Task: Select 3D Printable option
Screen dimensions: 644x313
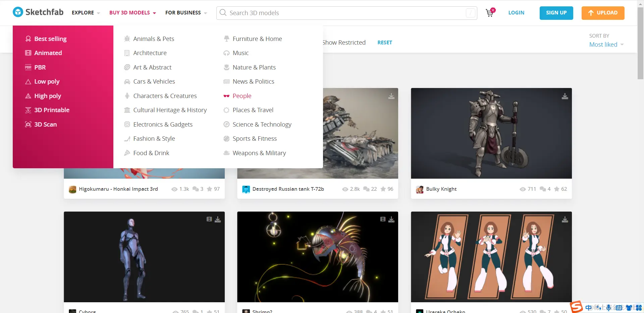Action: click(x=52, y=110)
